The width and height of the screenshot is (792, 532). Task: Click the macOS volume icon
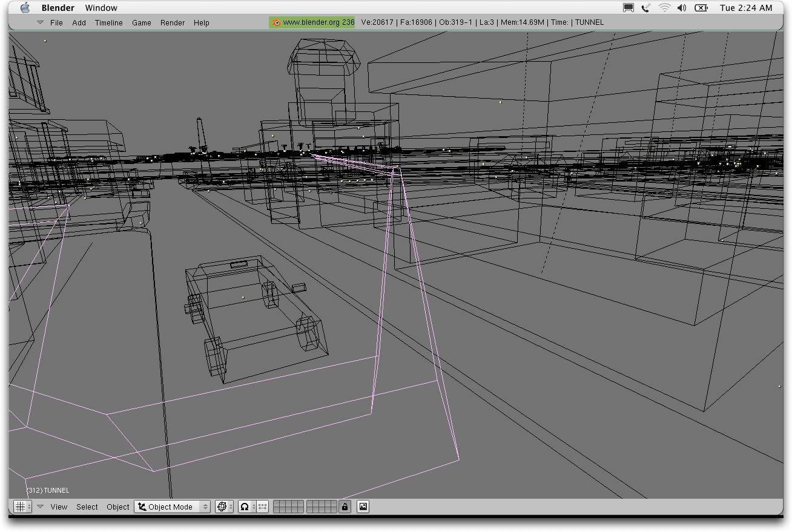(682, 8)
